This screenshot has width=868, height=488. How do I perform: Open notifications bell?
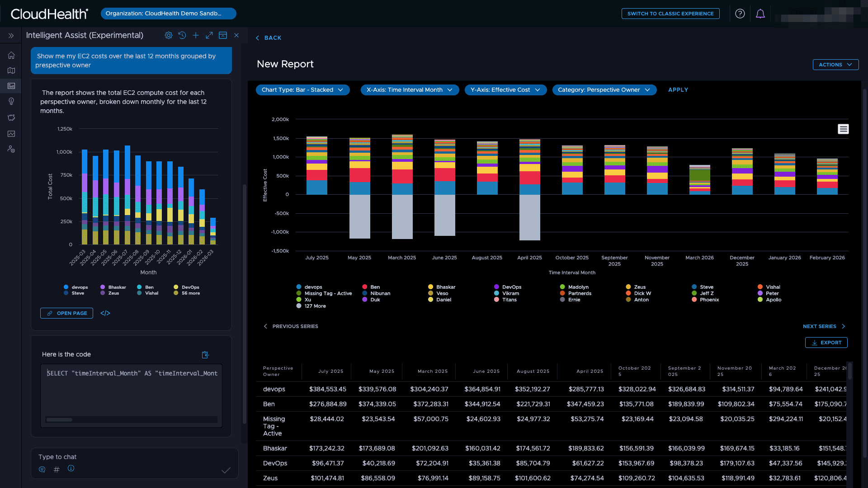[x=760, y=14]
